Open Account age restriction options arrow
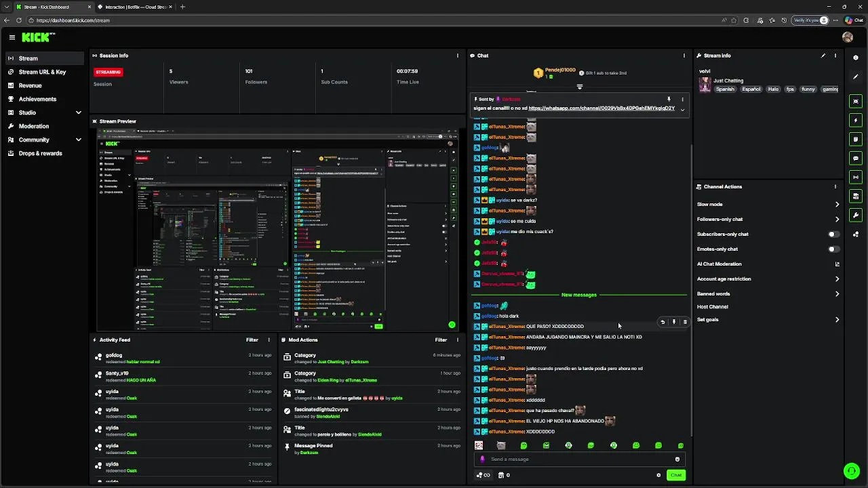This screenshot has height=488, width=868. click(x=837, y=279)
